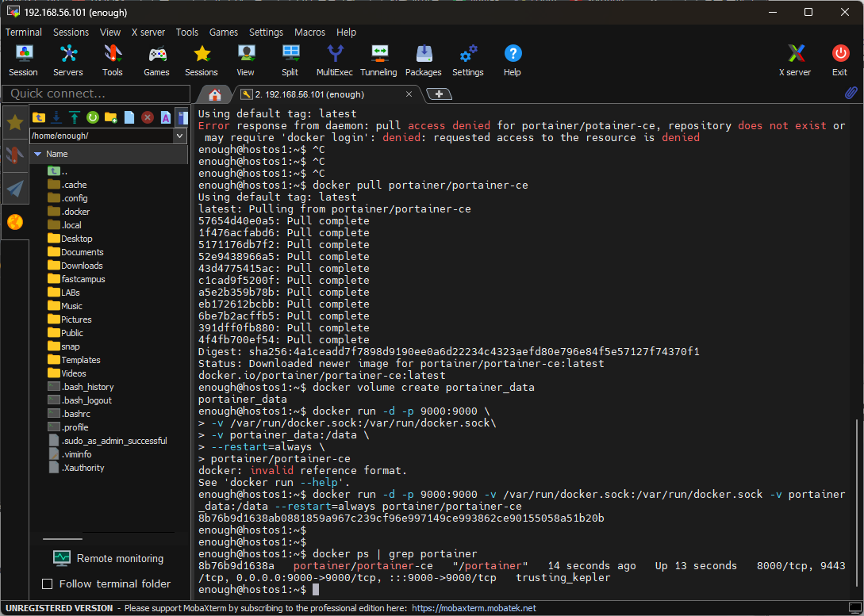Open the Macros paper-plane sidebar tab
The image size is (864, 616).
tap(15, 188)
